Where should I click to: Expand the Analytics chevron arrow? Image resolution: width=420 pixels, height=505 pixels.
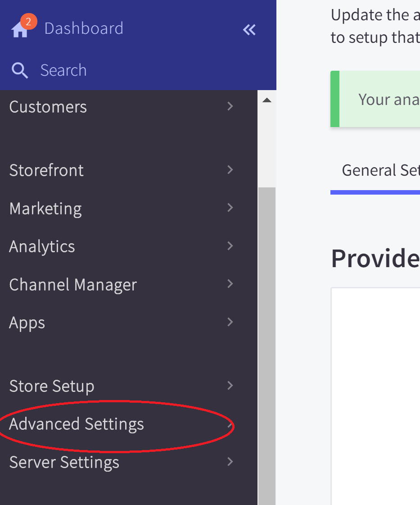point(230,246)
